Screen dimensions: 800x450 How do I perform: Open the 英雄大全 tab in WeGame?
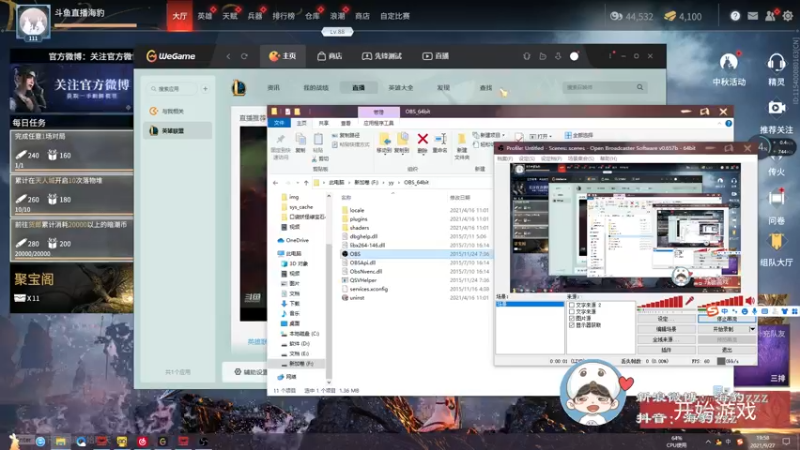coord(401,88)
